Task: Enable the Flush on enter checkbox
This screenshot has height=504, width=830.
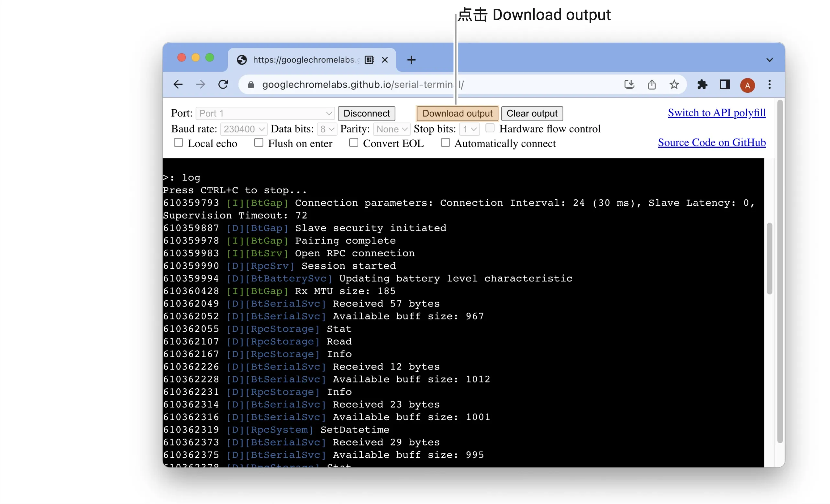Action: pos(258,143)
